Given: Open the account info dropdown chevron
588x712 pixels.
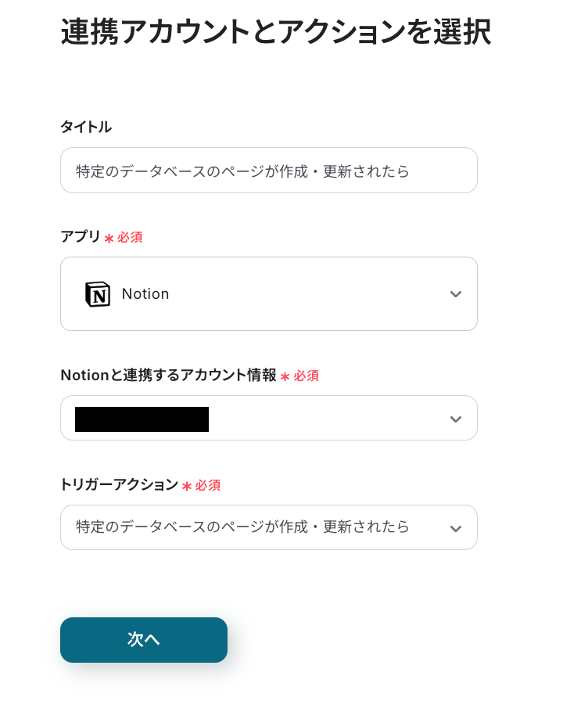Looking at the screenshot, I should tap(456, 419).
